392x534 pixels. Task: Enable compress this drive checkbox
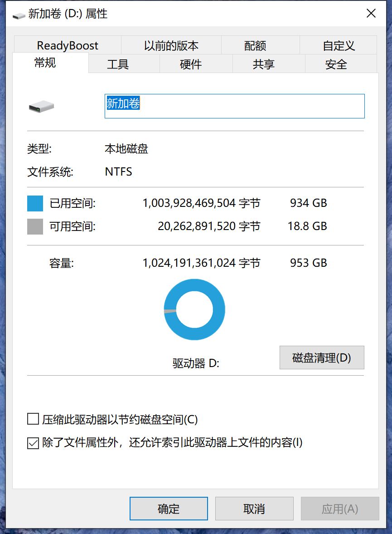pyautogui.click(x=33, y=419)
